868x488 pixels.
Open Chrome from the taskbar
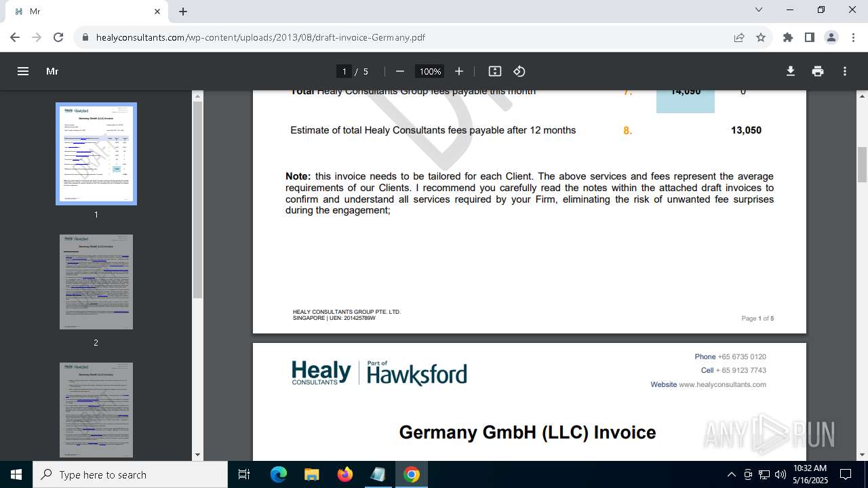[411, 474]
